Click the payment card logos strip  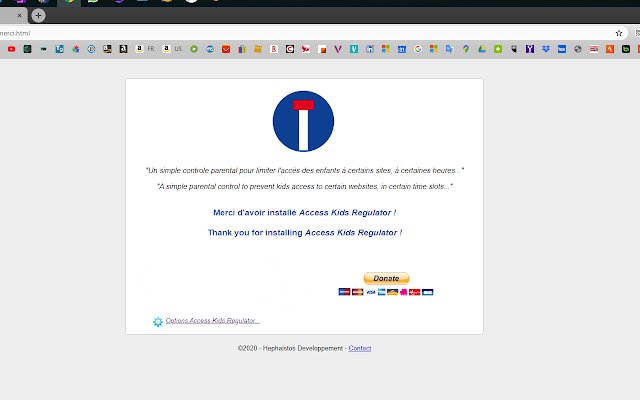click(386, 292)
